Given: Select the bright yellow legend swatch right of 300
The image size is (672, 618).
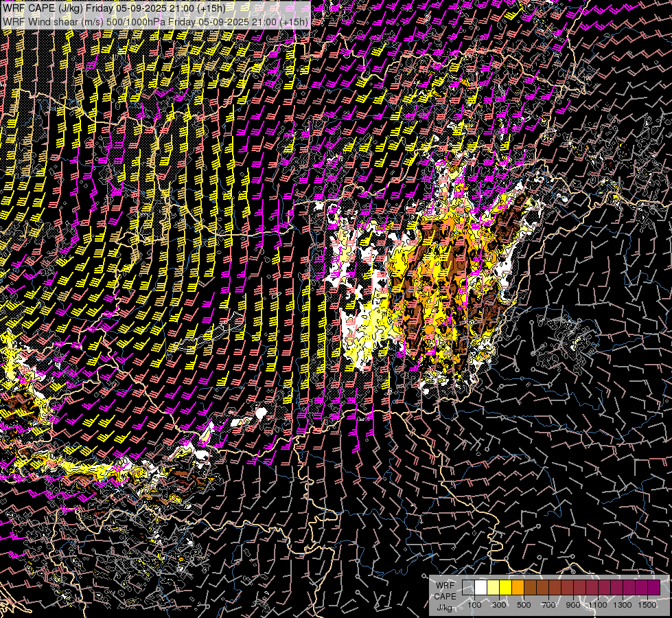Looking at the screenshot, I should (506, 588).
